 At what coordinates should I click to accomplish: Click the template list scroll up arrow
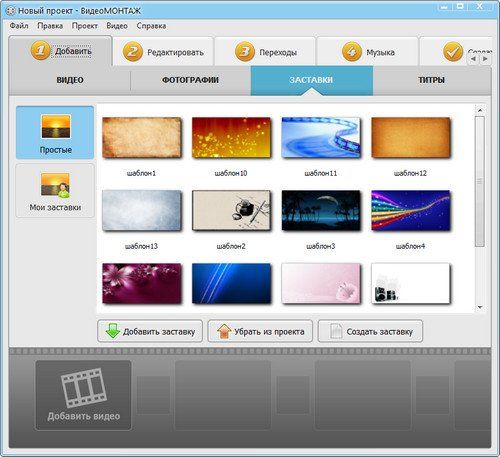coord(480,110)
